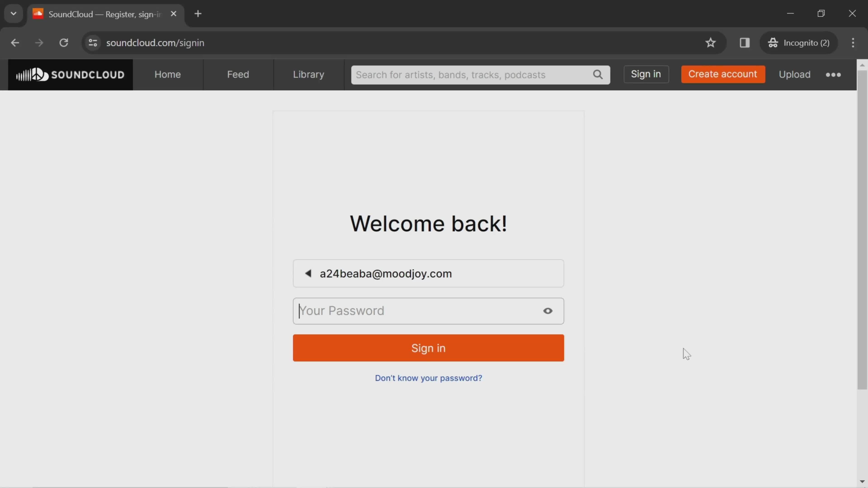Expand the browser tab options
The height and width of the screenshot is (488, 868).
(x=13, y=13)
